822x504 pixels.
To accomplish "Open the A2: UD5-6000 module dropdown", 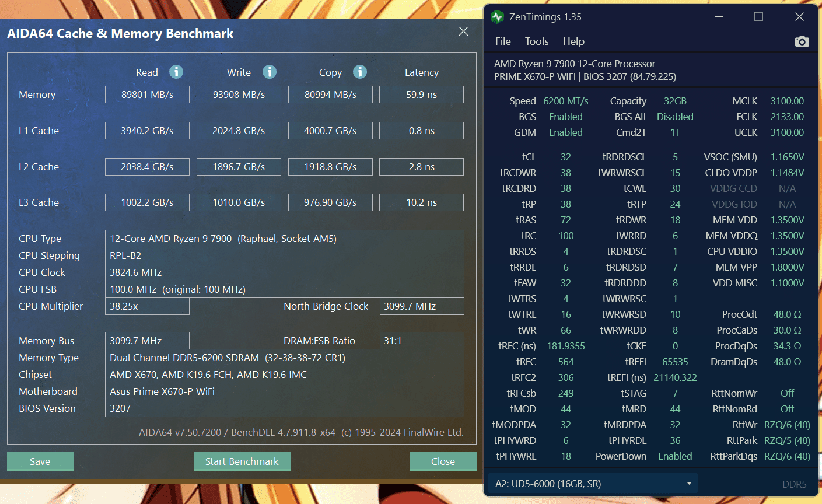I will coord(593,484).
